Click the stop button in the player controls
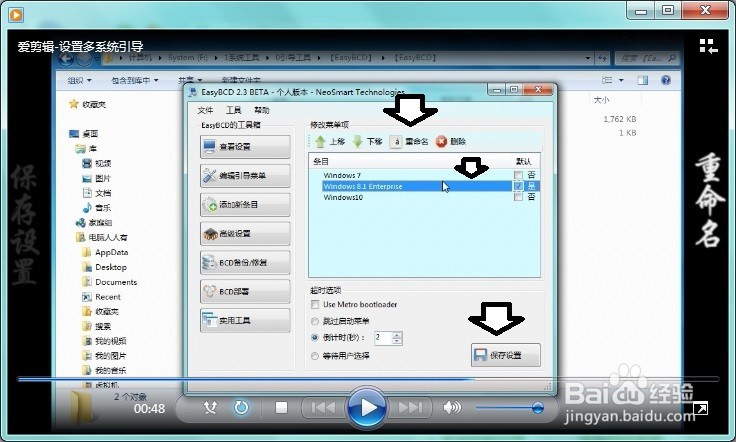This screenshot has height=442, width=736. [281, 407]
